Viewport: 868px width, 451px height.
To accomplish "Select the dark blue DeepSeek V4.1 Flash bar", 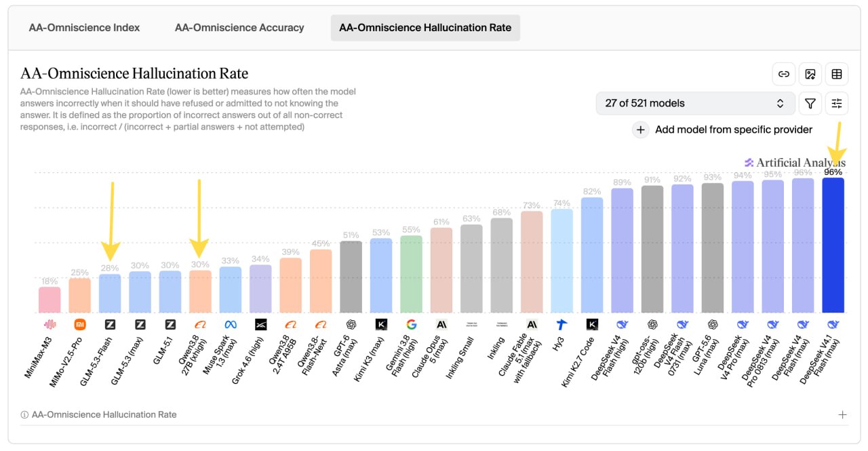I will [833, 246].
